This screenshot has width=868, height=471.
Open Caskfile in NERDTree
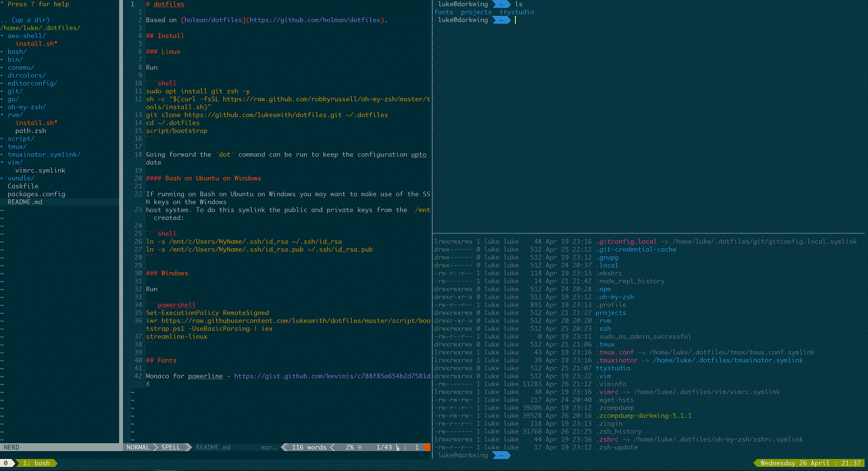point(23,186)
